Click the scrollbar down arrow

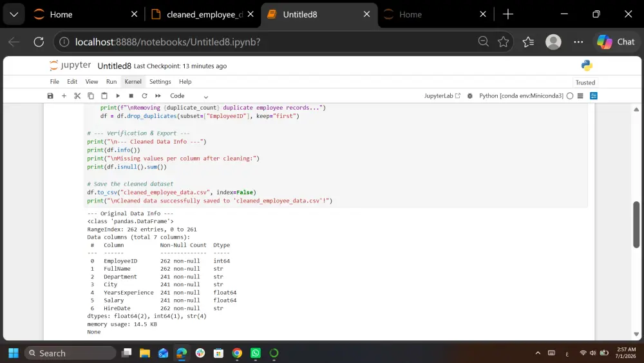[636, 334]
